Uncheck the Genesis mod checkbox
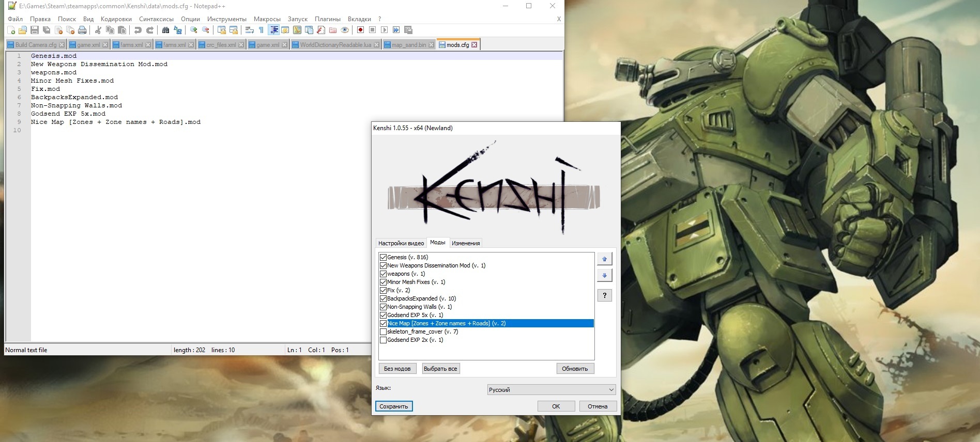The height and width of the screenshot is (442, 980). coord(383,257)
